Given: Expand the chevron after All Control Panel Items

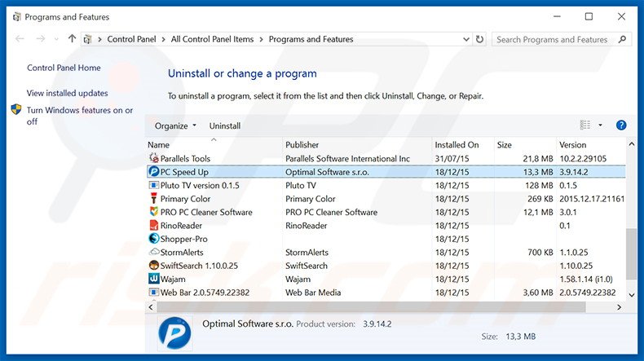Looking at the screenshot, I should click(x=261, y=39).
